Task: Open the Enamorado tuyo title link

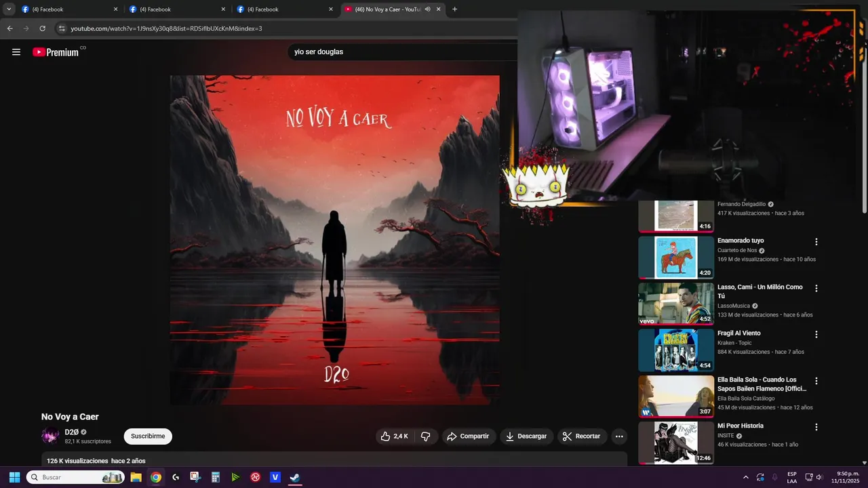Action: click(741, 241)
